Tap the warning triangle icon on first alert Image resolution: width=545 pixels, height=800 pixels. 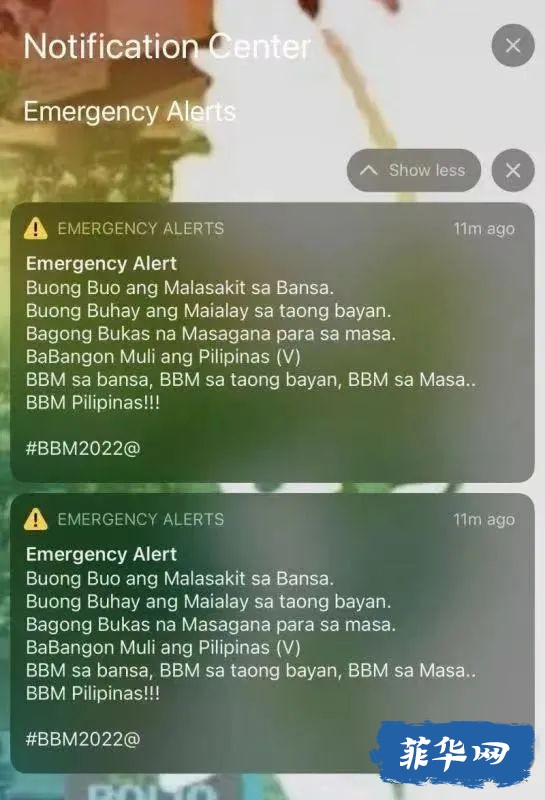coord(36,228)
